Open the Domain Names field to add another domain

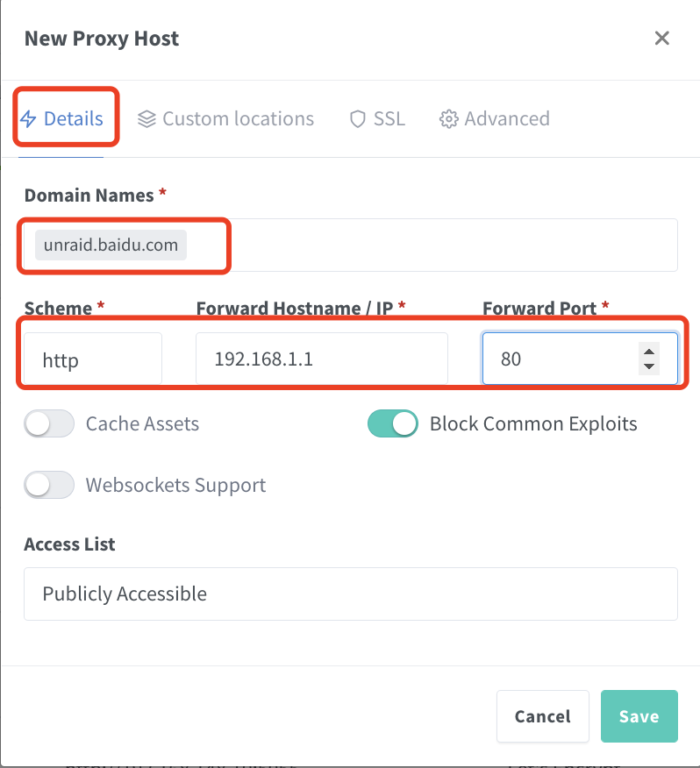point(395,245)
